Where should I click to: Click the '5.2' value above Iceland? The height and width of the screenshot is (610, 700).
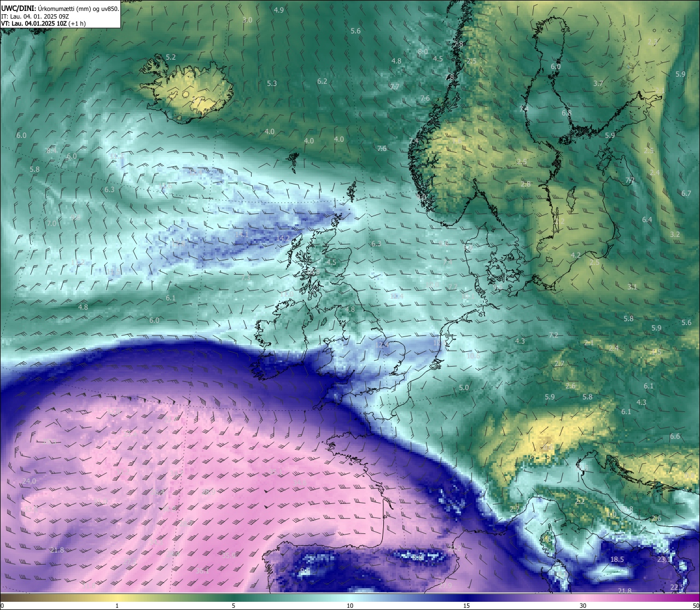tap(171, 57)
